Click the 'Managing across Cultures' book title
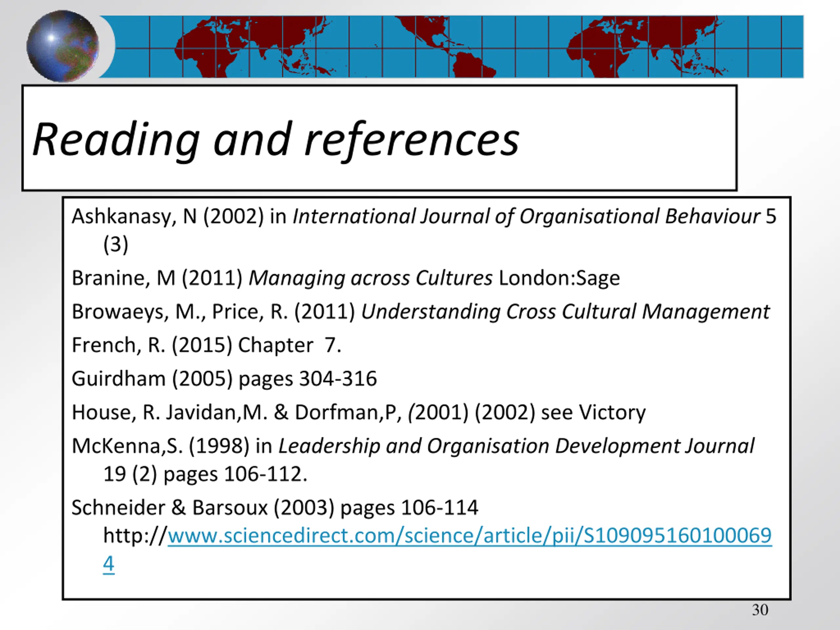Viewport: 840px width, 630px height. pos(370,278)
